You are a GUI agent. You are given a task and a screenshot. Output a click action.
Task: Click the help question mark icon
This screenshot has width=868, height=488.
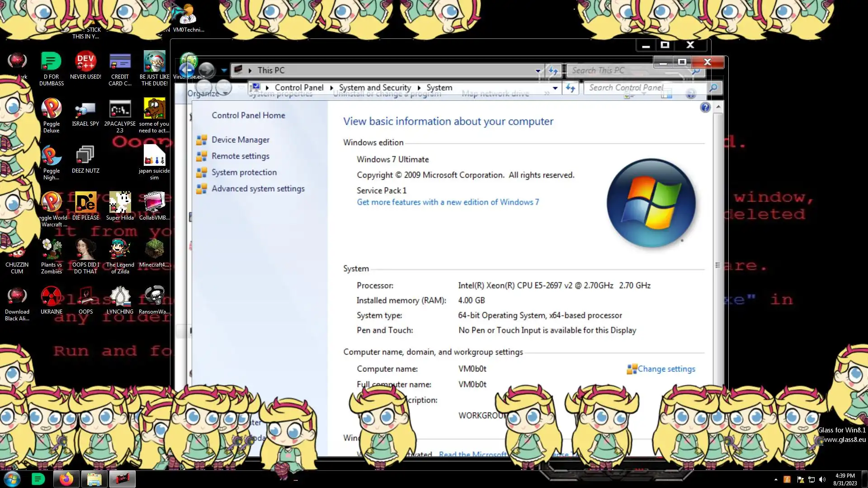pyautogui.click(x=705, y=108)
